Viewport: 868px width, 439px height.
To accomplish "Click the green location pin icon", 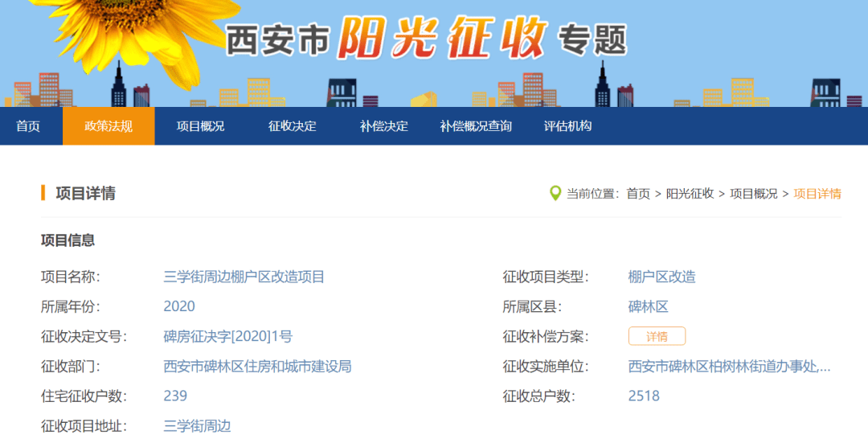I will click(555, 193).
